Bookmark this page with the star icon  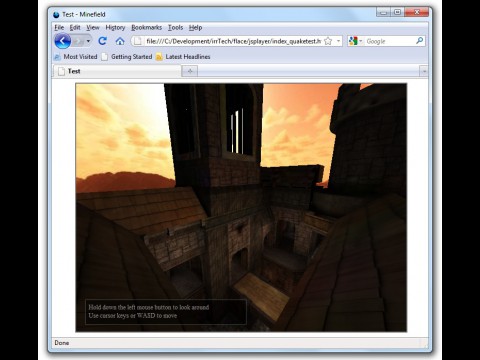[328, 41]
